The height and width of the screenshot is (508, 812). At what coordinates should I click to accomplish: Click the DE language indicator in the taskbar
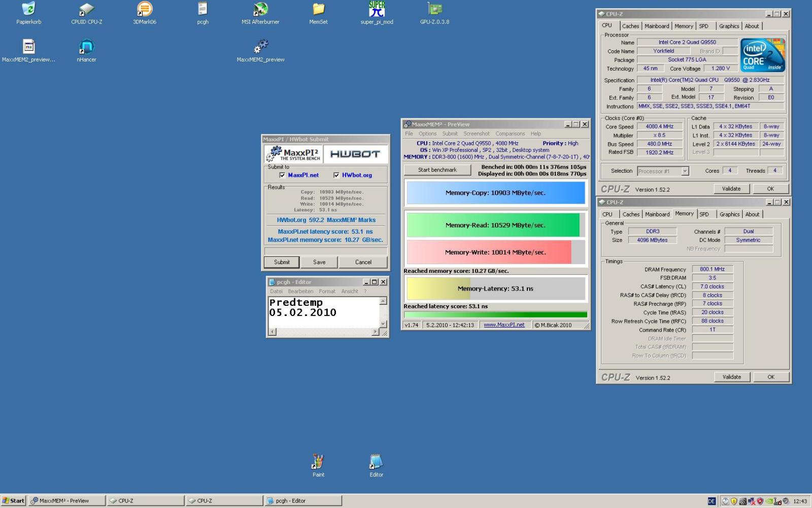tap(712, 501)
